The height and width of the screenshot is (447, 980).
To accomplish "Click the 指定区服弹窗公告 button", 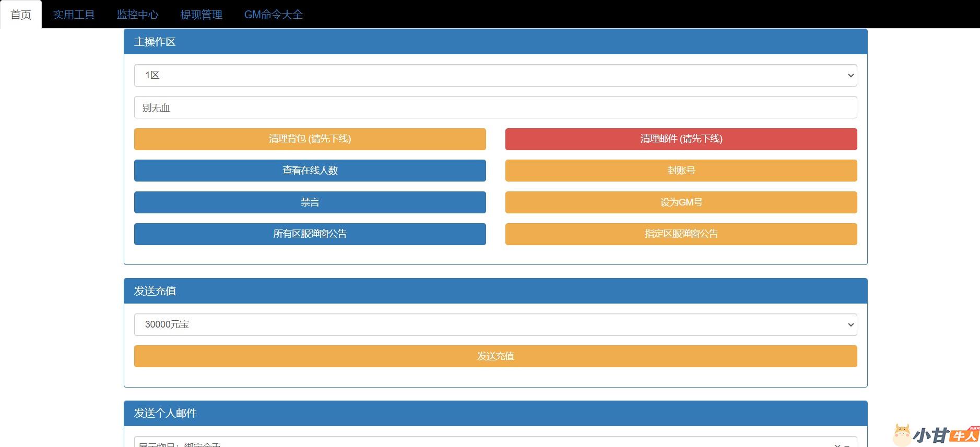I will 681,234.
